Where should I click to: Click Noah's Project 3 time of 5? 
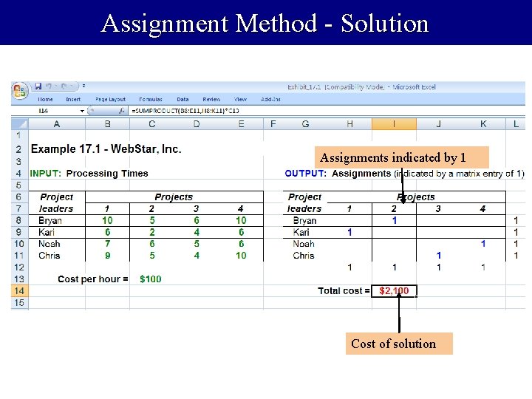coord(197,244)
